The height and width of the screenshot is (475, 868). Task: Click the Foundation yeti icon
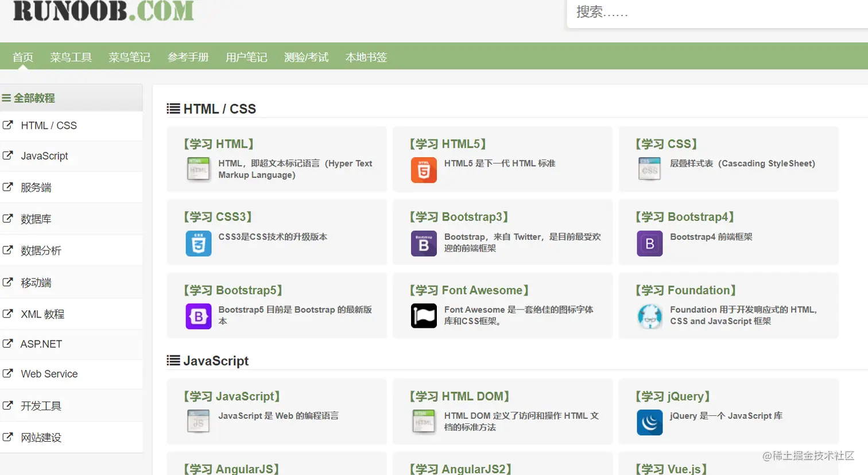[650, 316]
